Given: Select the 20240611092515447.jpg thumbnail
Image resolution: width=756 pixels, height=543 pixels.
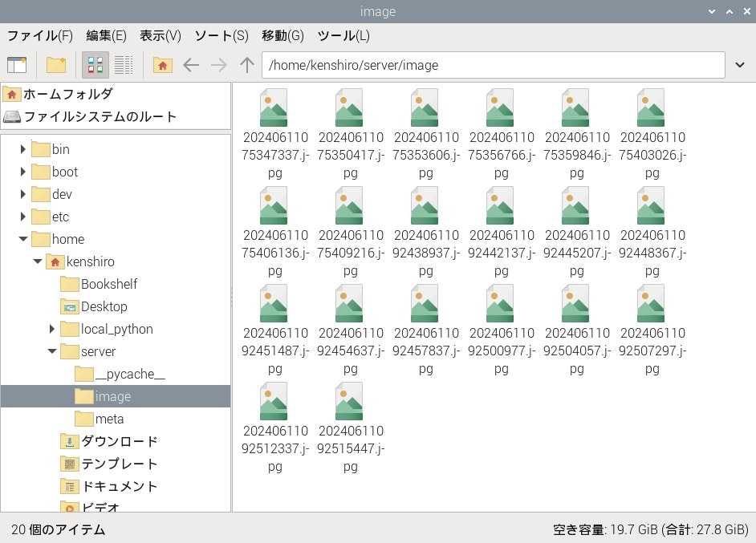Looking at the screenshot, I should (349, 401).
